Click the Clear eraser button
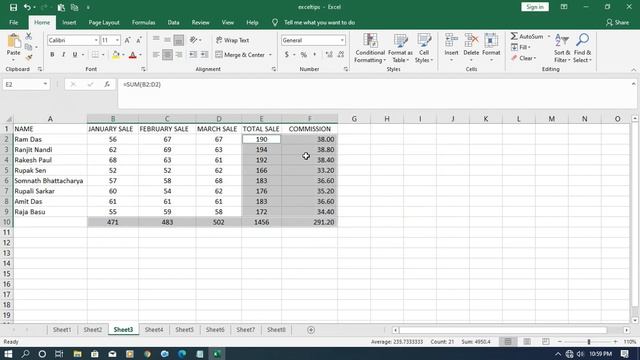 pos(523,58)
